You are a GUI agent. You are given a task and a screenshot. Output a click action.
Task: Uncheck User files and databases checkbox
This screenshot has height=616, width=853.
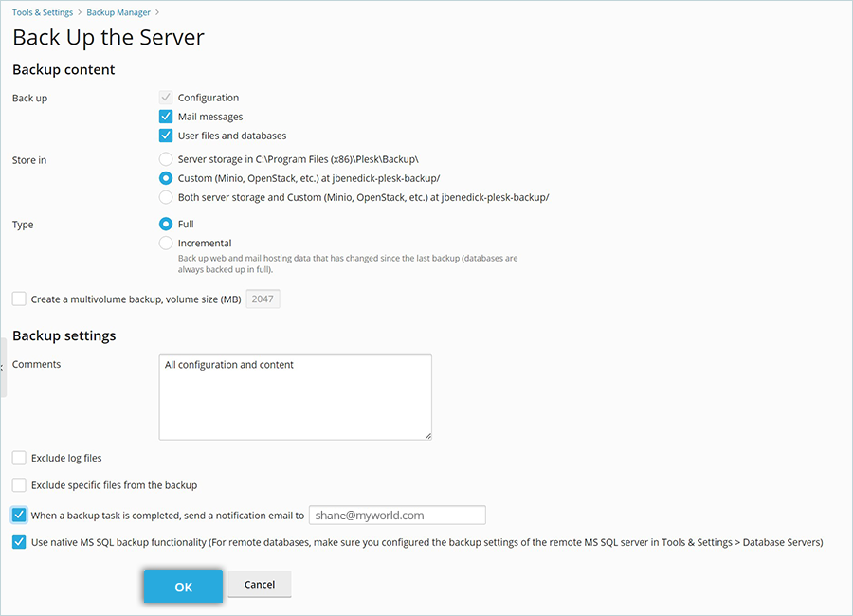(166, 136)
